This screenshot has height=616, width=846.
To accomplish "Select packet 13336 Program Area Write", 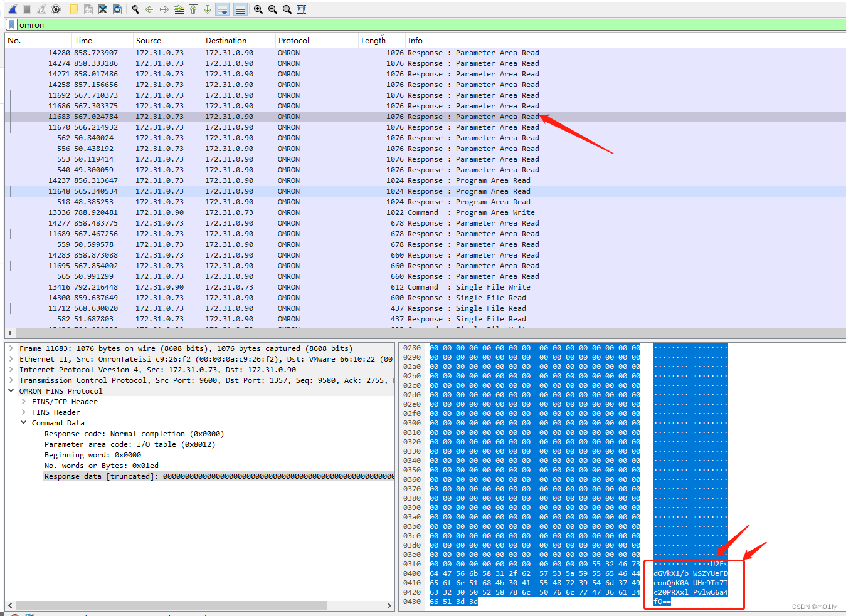I will [425, 212].
